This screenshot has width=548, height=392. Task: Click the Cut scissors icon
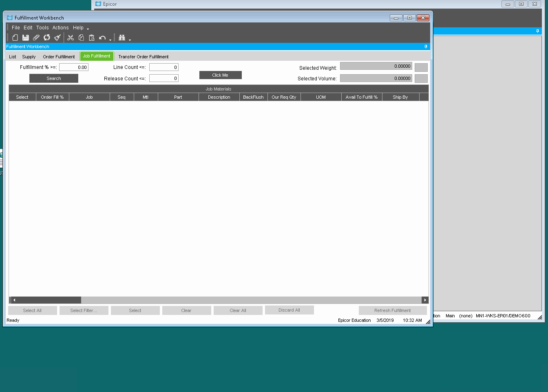coord(71,38)
